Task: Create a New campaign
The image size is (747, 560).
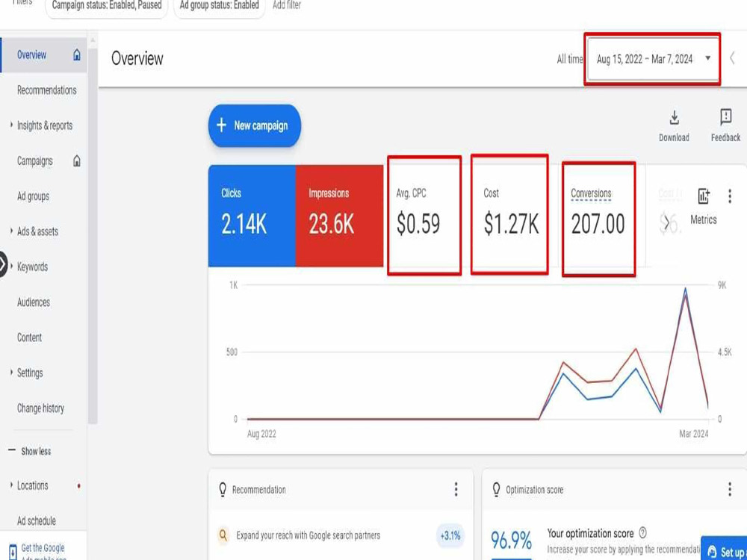Action: (x=255, y=125)
